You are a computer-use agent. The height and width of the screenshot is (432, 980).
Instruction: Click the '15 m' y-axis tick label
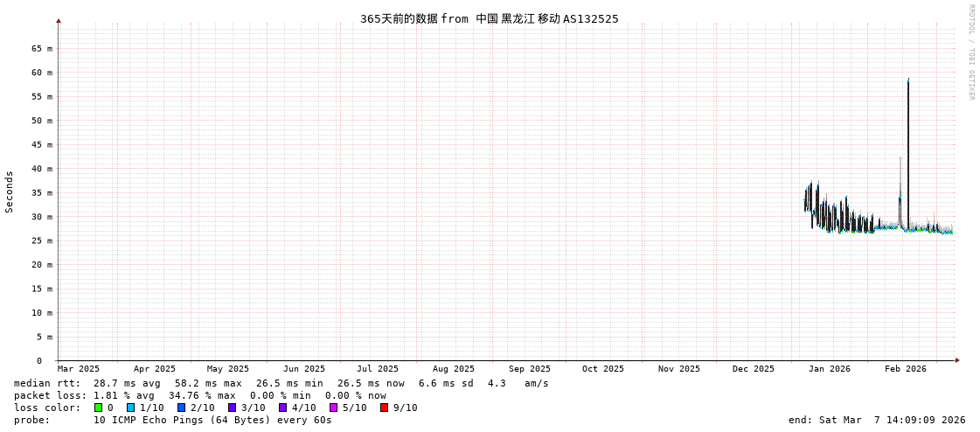click(x=42, y=289)
